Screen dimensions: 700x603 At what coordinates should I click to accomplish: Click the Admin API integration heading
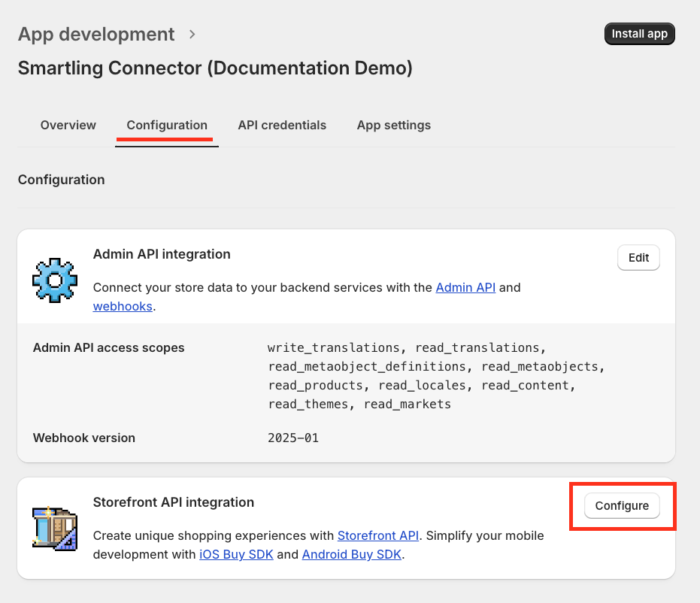(x=162, y=254)
